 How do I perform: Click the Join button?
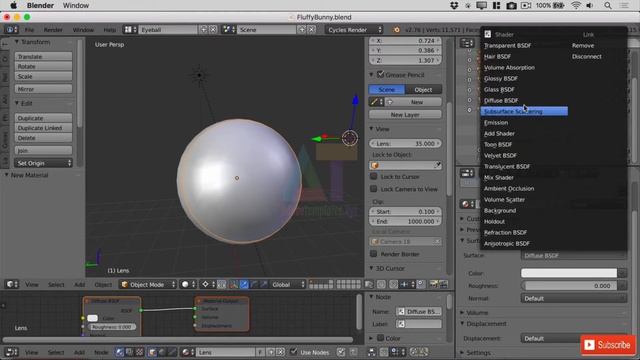43,150
